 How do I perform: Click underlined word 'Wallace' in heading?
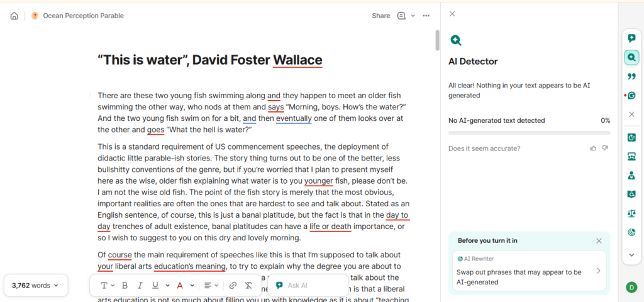point(297,60)
